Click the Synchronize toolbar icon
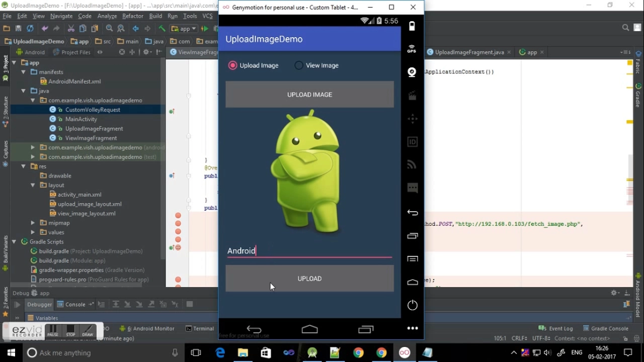Image resolution: width=644 pixels, height=362 pixels. (x=30, y=29)
